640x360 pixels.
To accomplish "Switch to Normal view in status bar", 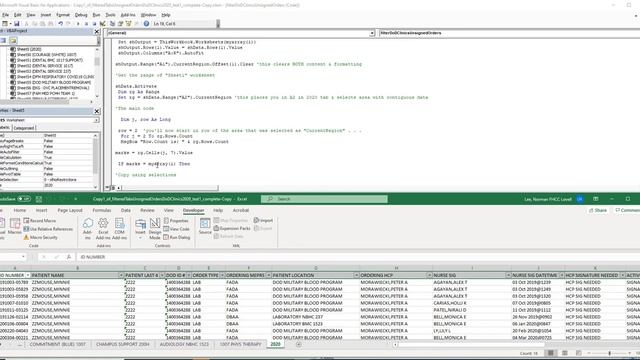I will tap(551, 353).
